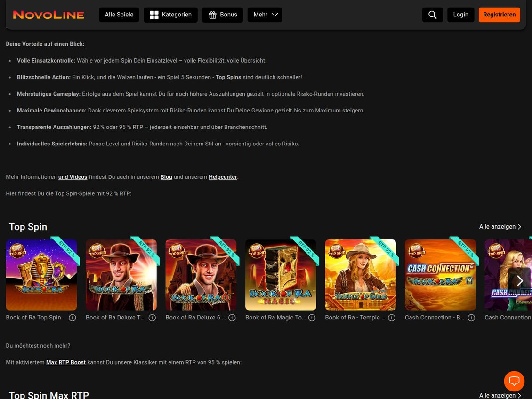Open the Cash Connection Book of Ra thumbnail
Image resolution: width=532 pixels, height=399 pixels.
click(x=440, y=275)
